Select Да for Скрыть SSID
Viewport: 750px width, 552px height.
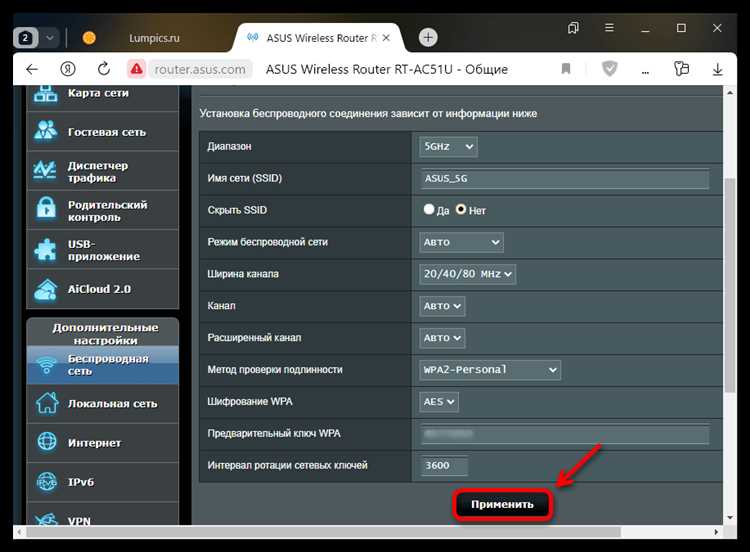pos(429,209)
